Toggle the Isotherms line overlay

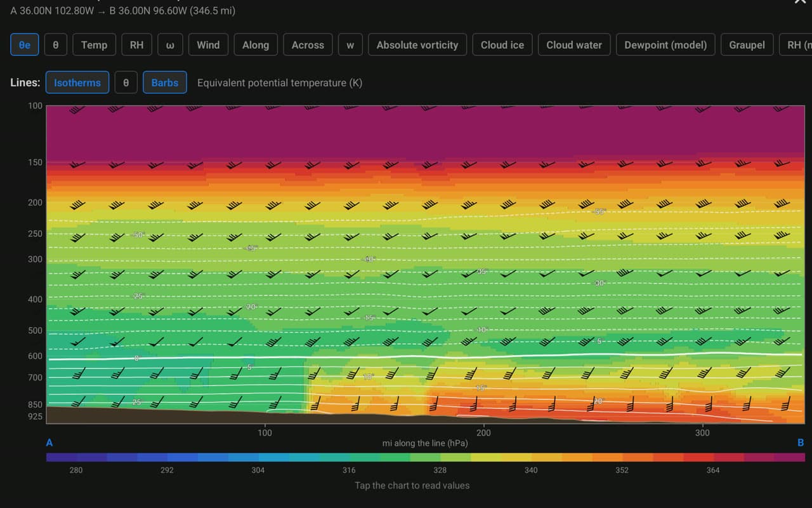tap(77, 83)
